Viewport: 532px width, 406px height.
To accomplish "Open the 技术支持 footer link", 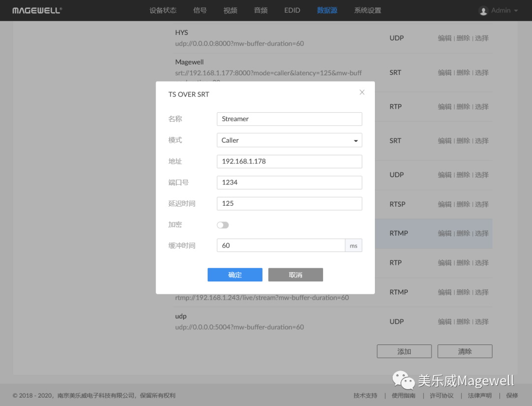I will coord(365,396).
